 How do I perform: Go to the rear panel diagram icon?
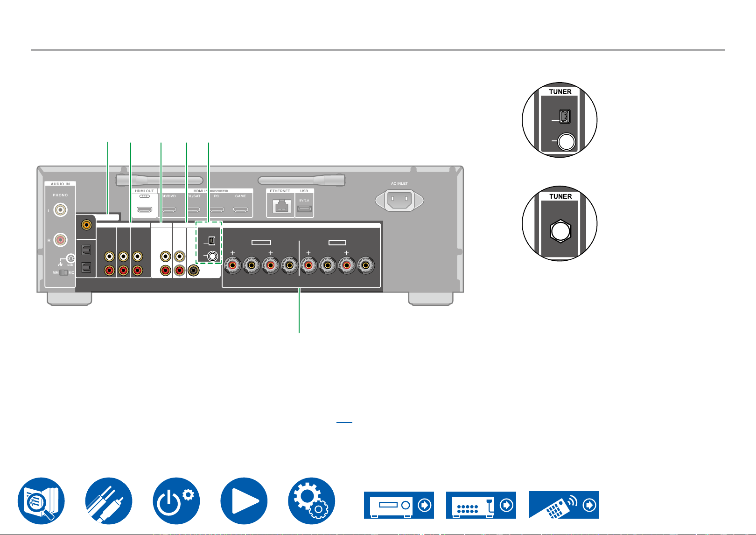481,505
